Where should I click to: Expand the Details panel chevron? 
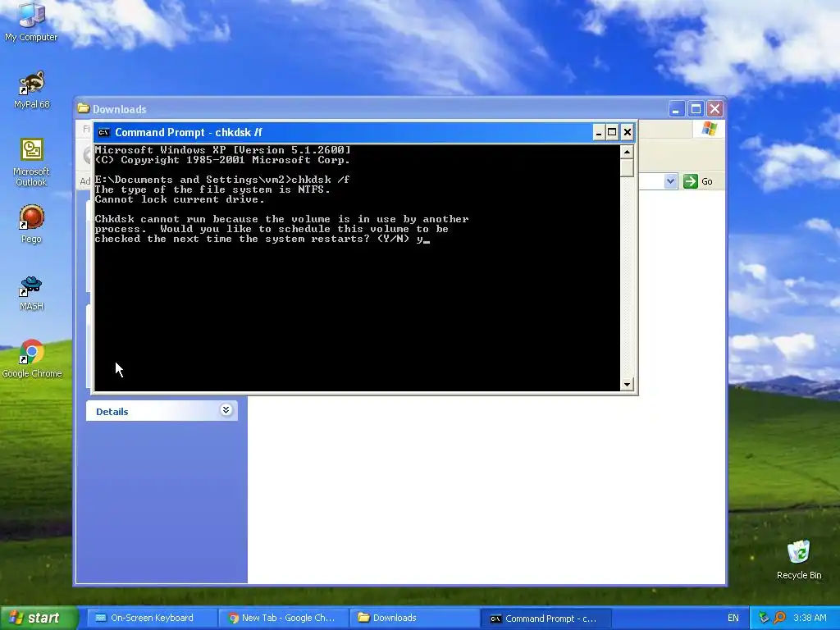tap(226, 410)
